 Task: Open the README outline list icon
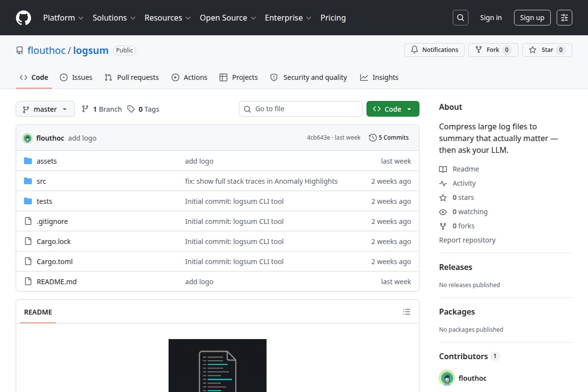[406, 312]
